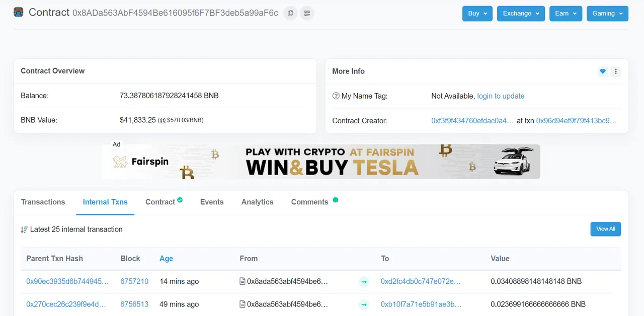
Task: Switch to the Transactions tab
Action: tap(43, 202)
